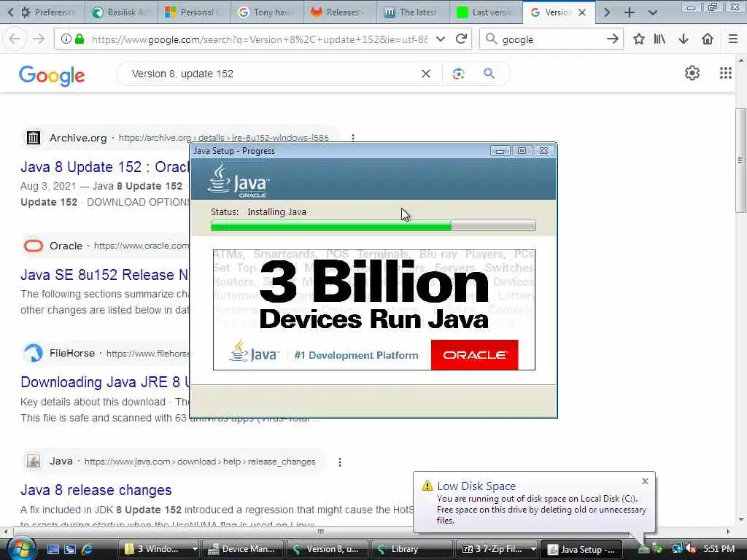The width and height of the screenshot is (747, 560).
Task: Switch to the Personal tab
Action: 194,12
